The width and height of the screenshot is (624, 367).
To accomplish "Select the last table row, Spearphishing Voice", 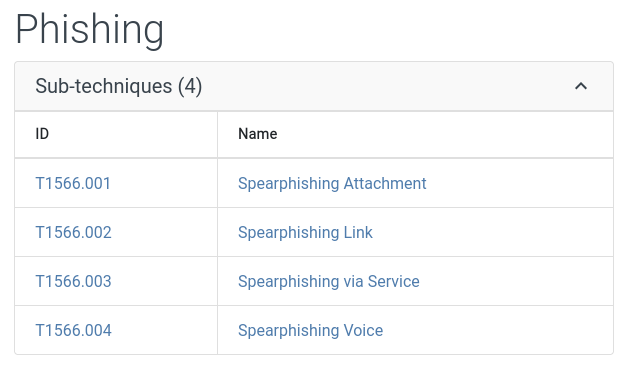I will tap(314, 330).
